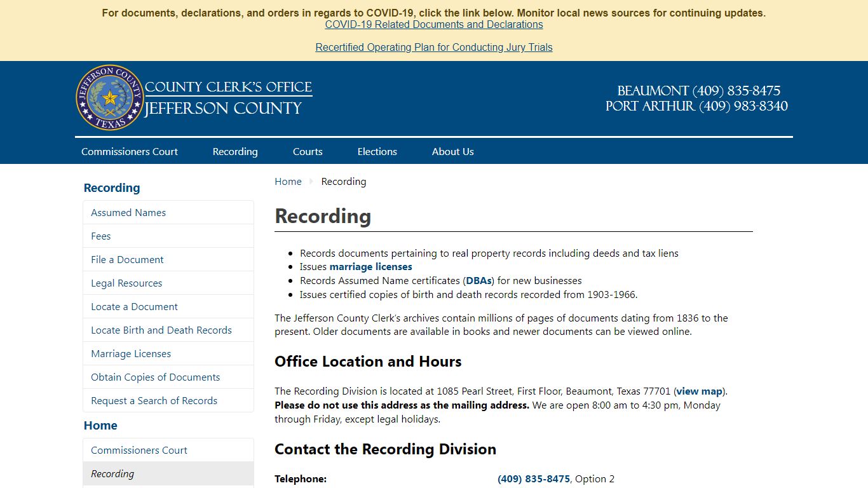The width and height of the screenshot is (868, 488).
Task: Select Commissioners Court in the navigation bar
Action: [129, 151]
